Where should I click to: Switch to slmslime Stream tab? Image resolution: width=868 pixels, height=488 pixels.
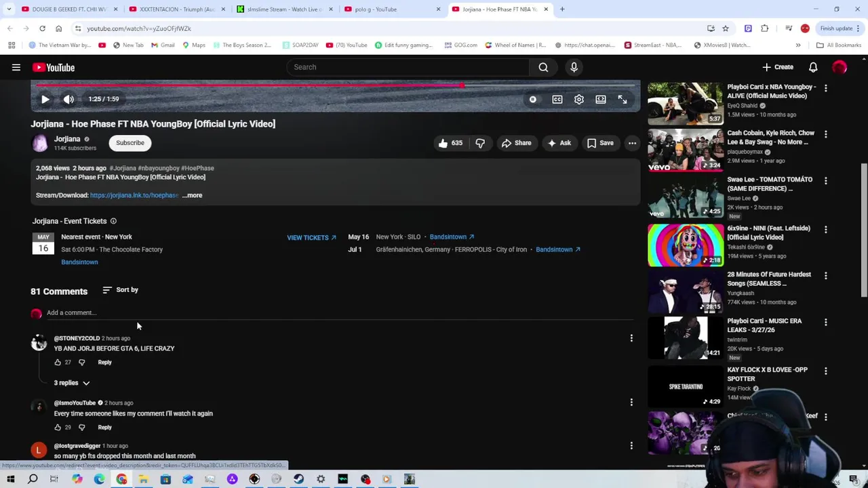285,9
